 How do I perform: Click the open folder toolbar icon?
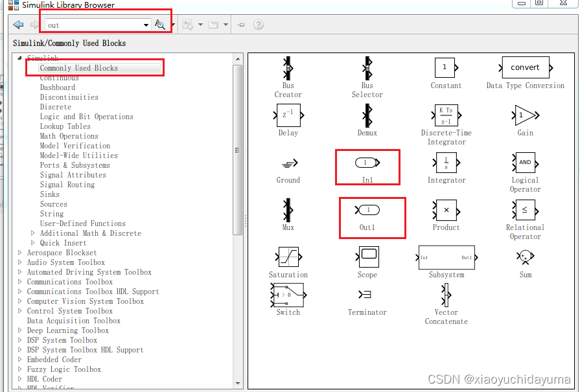click(x=213, y=25)
